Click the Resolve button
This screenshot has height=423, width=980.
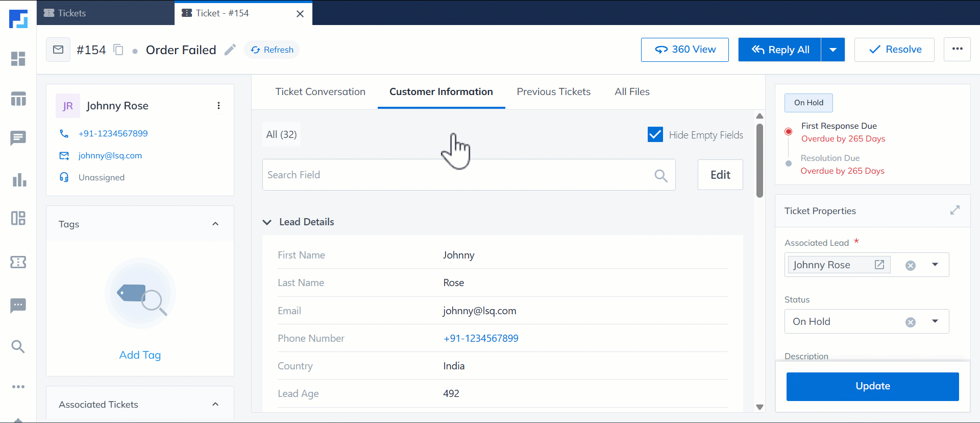click(894, 50)
